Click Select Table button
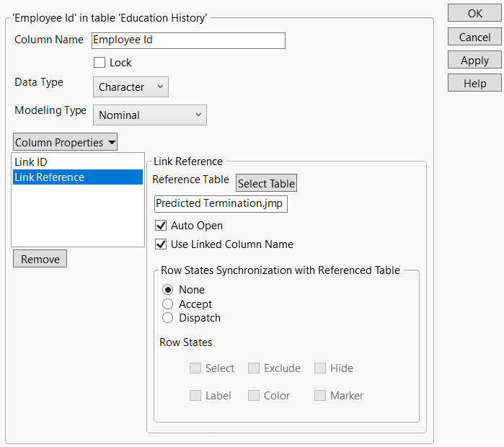Viewport: 504px width, 447px height. point(266,183)
